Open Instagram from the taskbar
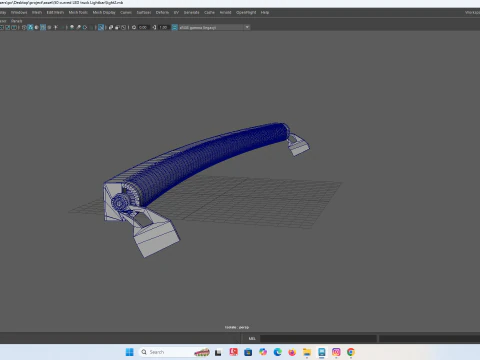480x360 pixels. point(336,352)
